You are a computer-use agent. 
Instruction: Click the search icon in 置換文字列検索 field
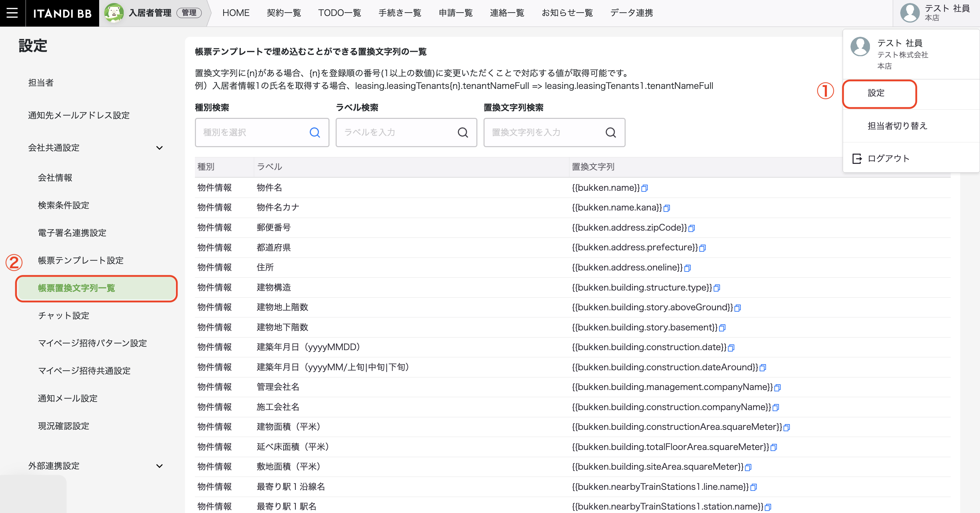[611, 133]
